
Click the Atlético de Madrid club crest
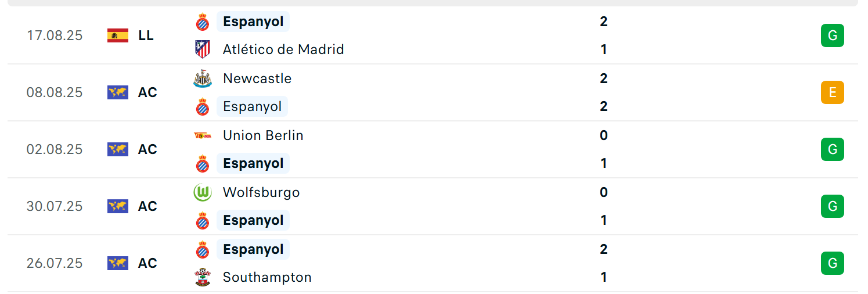click(x=202, y=49)
